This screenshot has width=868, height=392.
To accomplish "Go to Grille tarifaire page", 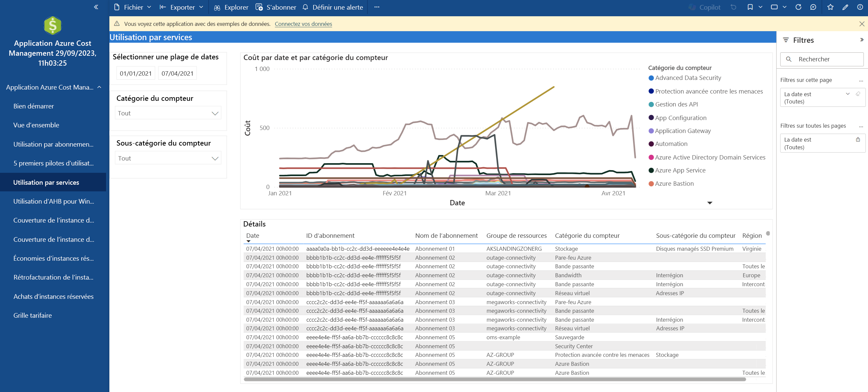I will click(x=32, y=315).
